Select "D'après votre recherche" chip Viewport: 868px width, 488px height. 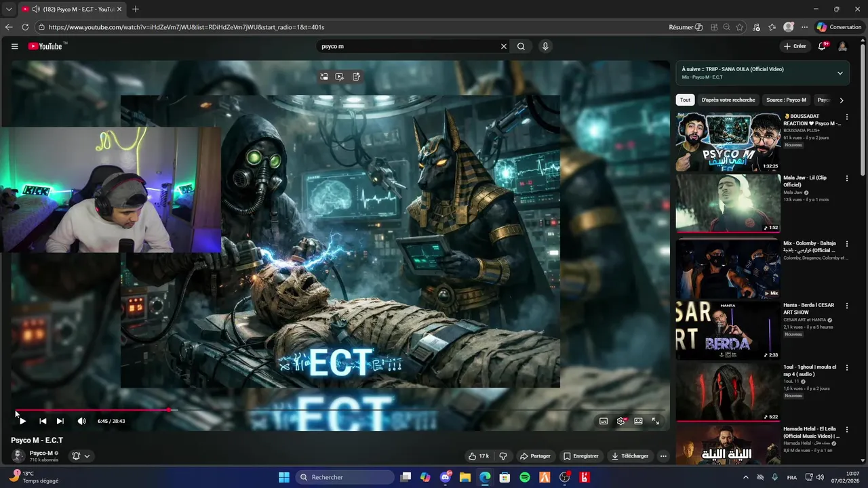click(728, 100)
